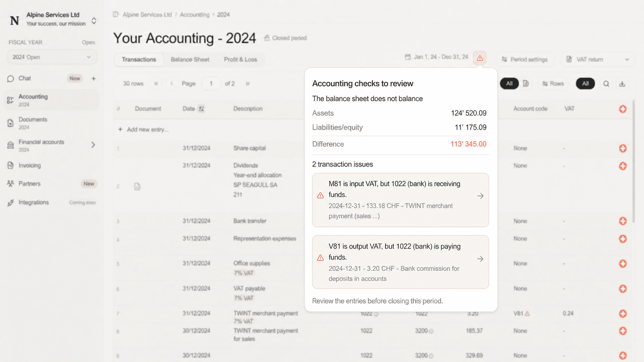Click the page number input field

(x=211, y=83)
